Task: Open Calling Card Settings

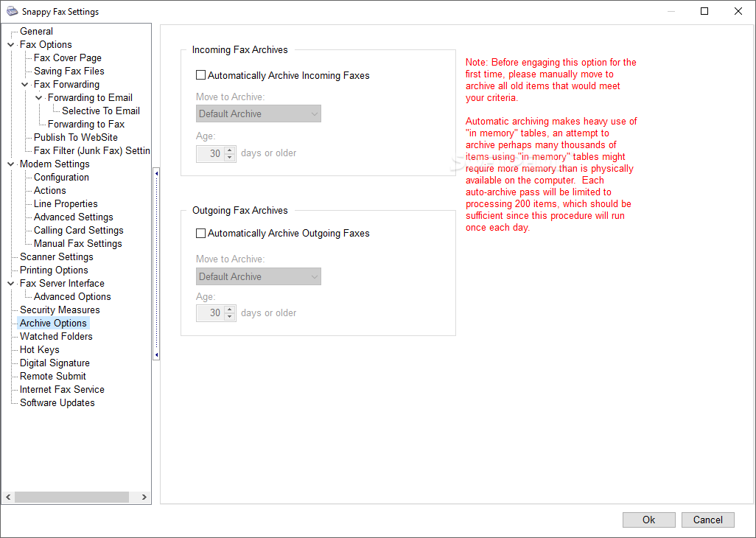Action: pyautogui.click(x=79, y=230)
